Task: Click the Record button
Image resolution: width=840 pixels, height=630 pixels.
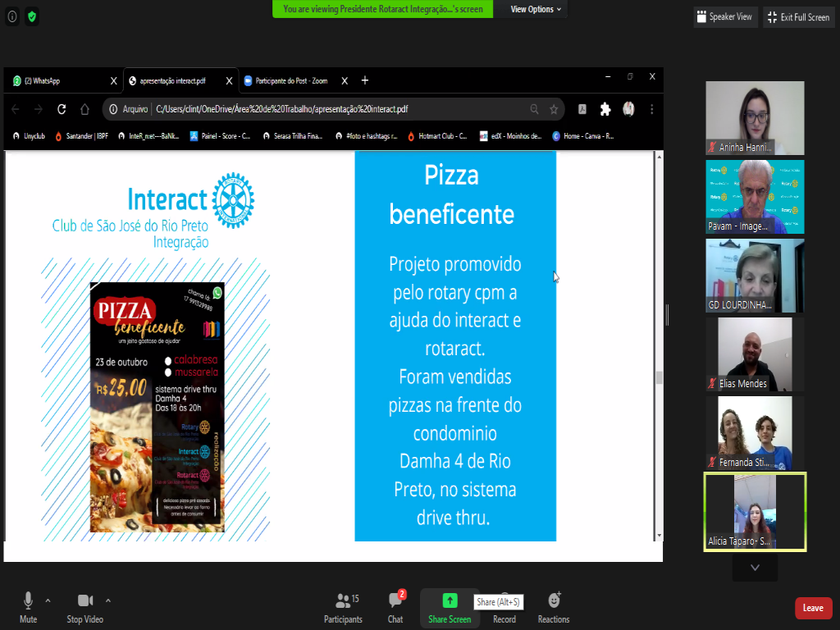Action: pyautogui.click(x=504, y=609)
